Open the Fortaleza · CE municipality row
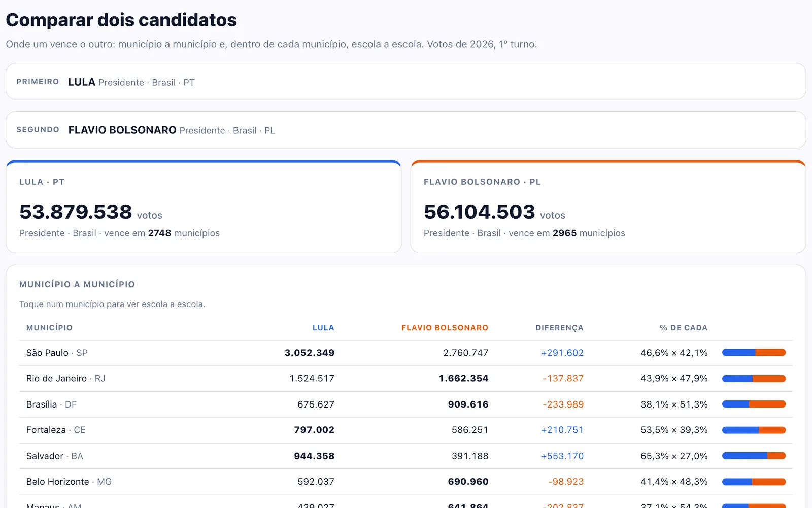Screen dimensions: 812x508 click(x=405, y=430)
